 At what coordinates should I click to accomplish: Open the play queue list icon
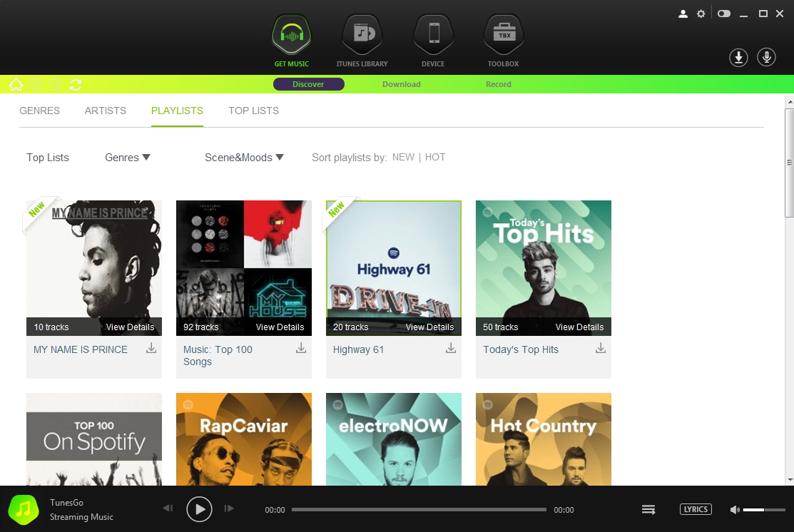[648, 509]
